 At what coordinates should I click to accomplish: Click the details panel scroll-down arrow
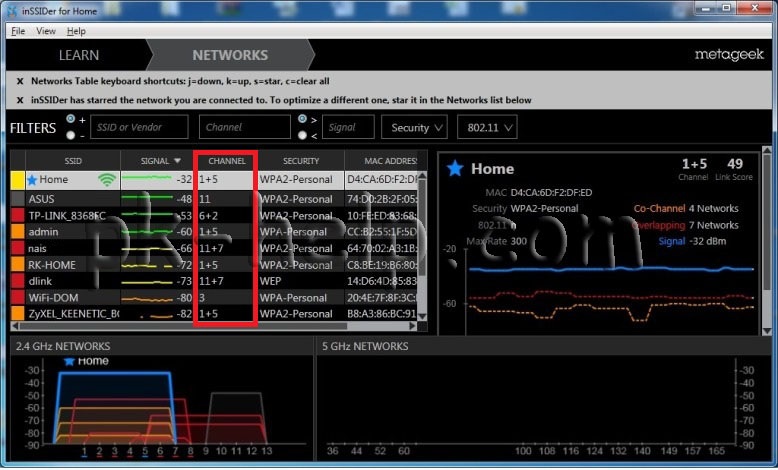click(x=767, y=331)
